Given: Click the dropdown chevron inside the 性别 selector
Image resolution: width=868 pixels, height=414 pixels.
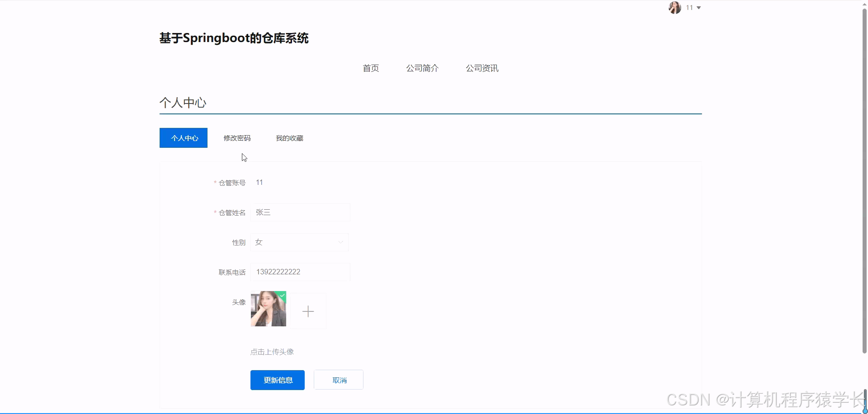Looking at the screenshot, I should [340, 242].
